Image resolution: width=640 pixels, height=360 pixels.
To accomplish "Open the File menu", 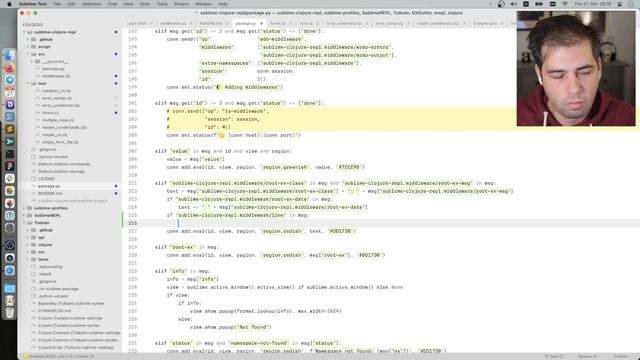I will coord(57,4).
